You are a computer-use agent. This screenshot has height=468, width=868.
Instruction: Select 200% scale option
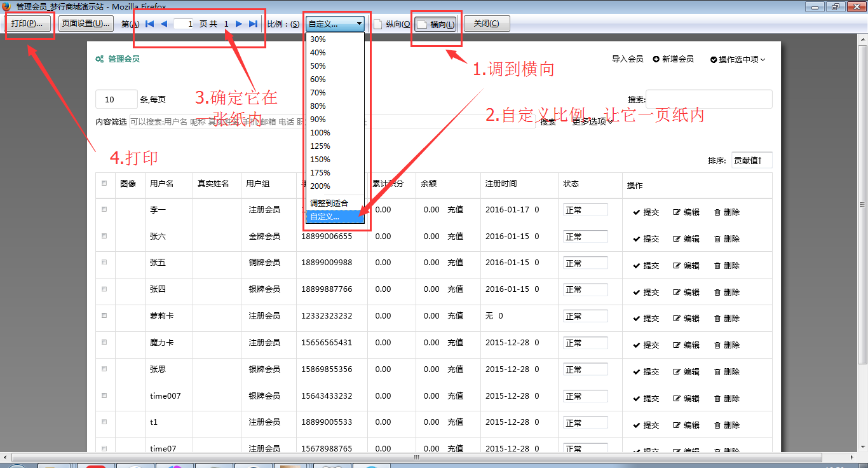335,186
